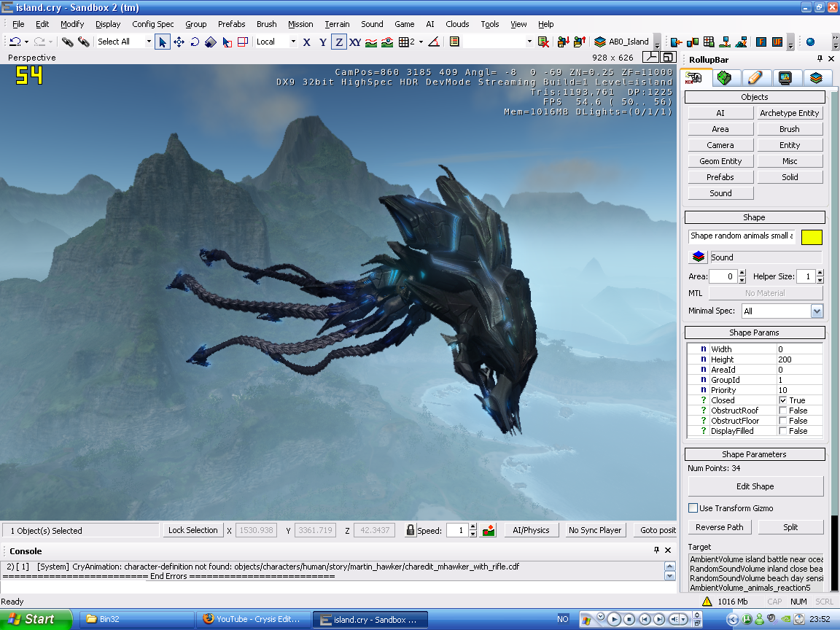Toggle the DisplayFilled checkbox
The width and height of the screenshot is (840, 630).
782,431
